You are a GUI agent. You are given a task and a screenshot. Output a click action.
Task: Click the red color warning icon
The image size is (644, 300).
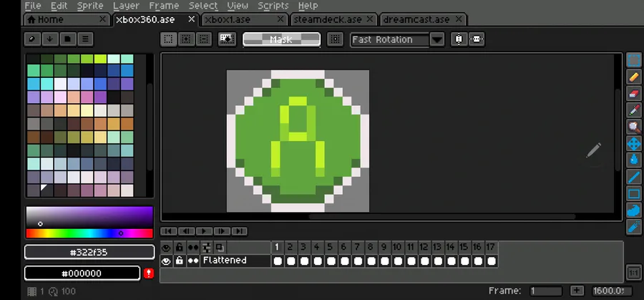(149, 274)
